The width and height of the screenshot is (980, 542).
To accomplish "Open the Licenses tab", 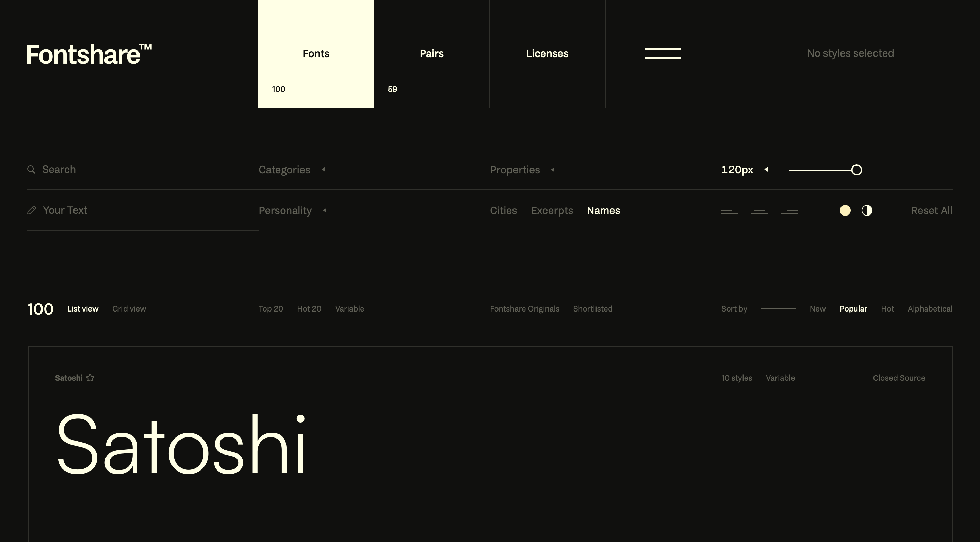I will tap(547, 54).
